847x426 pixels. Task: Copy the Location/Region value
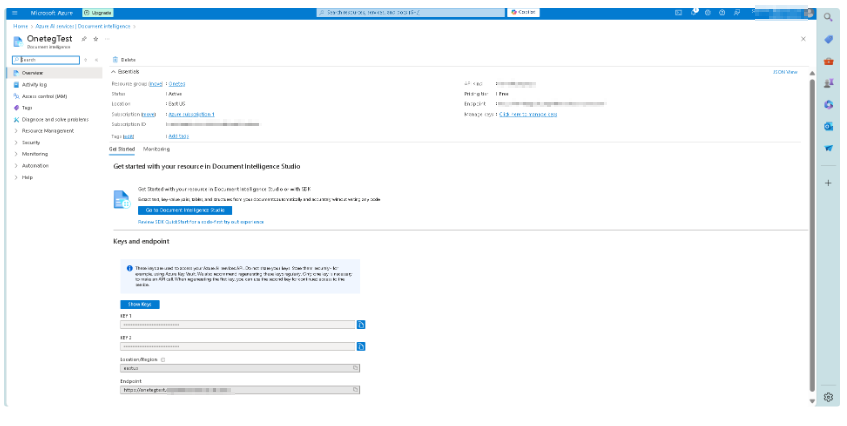click(x=356, y=368)
